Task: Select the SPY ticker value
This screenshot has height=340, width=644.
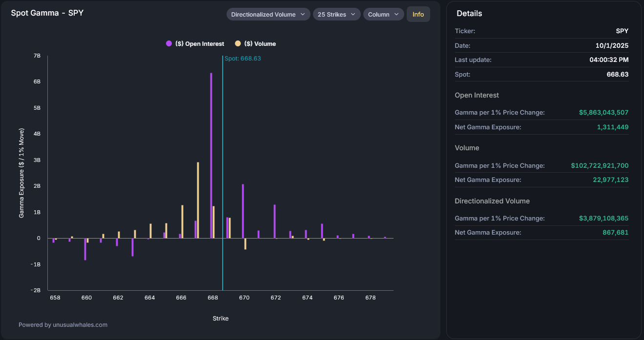Action: tap(622, 31)
